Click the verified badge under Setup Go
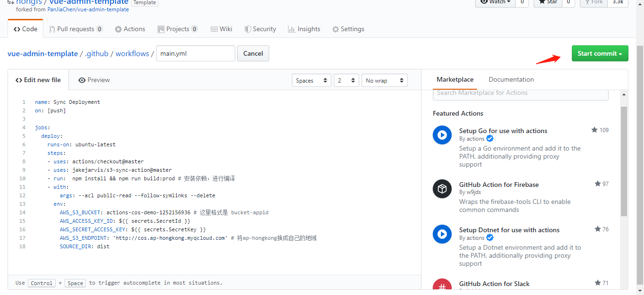This screenshot has width=644, height=295. click(490, 139)
